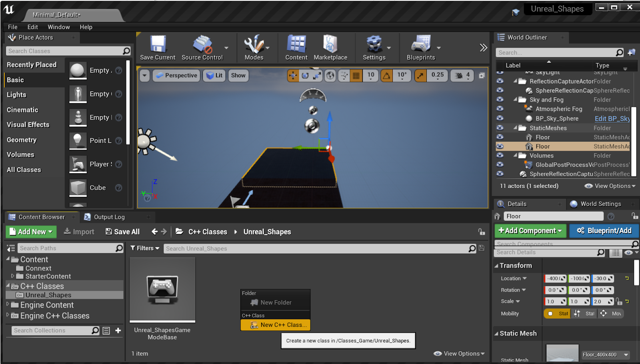
Task: Click the Blueprints toolbar icon
Action: click(x=421, y=44)
